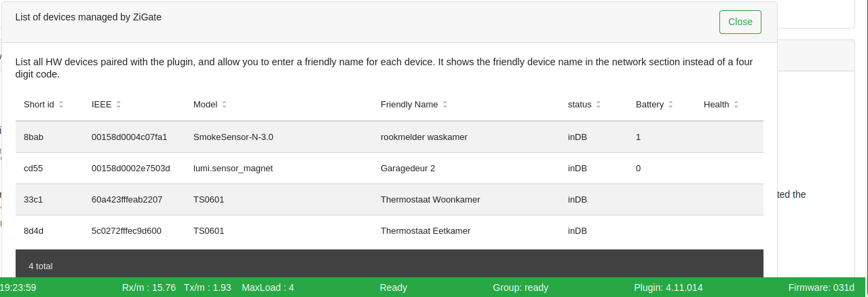The width and height of the screenshot is (868, 297).
Task: Click the Plugin version in status bar
Action: 668,287
